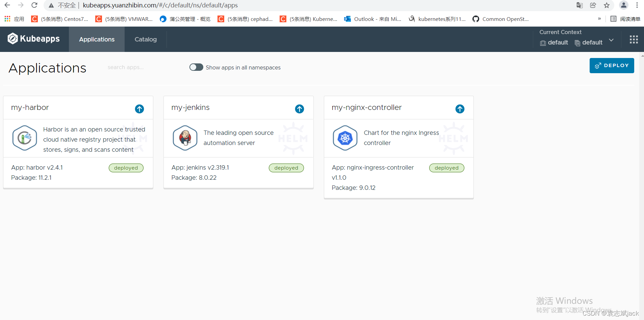Open the apps grid menu icon
Screen dimensions: 644x320
(x=634, y=39)
